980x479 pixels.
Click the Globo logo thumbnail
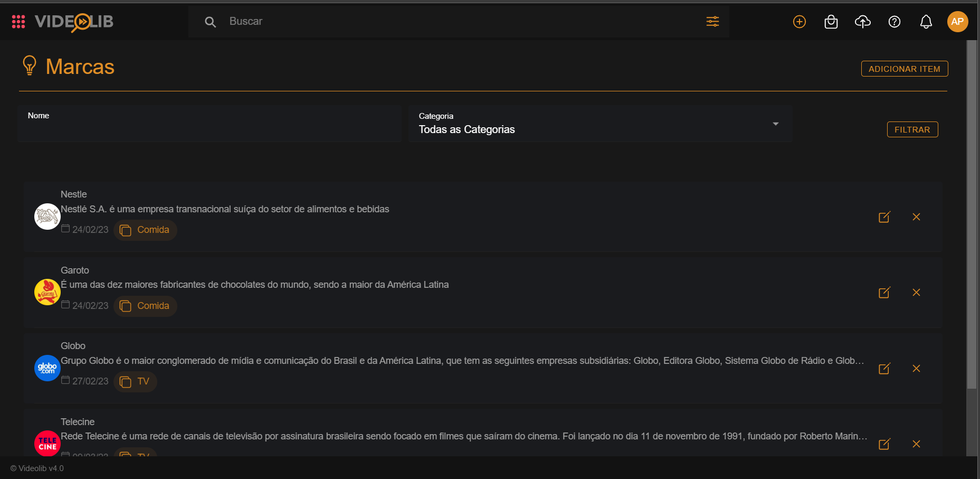coord(47,368)
